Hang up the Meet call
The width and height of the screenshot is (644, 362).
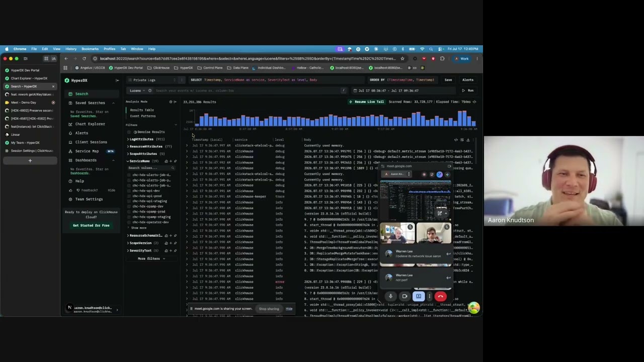click(440, 296)
